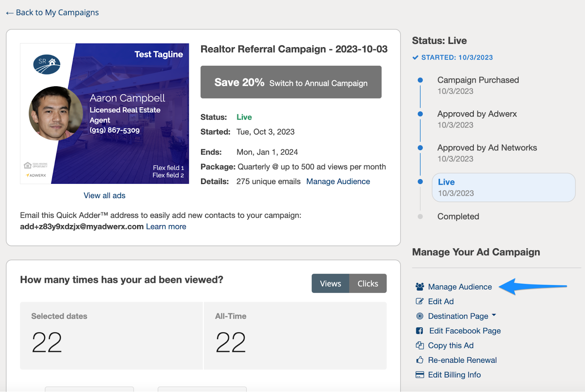Open Manage Audience link beside unique emails
This screenshot has height=392, width=585.
pyautogui.click(x=338, y=182)
